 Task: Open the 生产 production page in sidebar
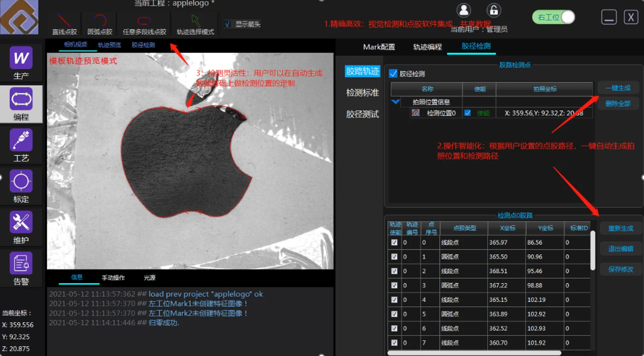pyautogui.click(x=21, y=63)
